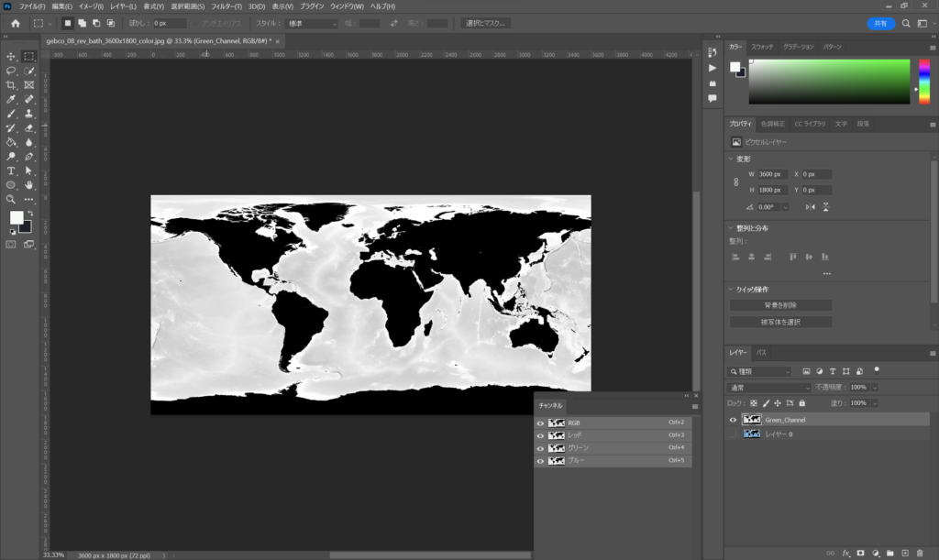Image resolution: width=939 pixels, height=560 pixels.
Task: Activate the Zoom tool
Action: [x=11, y=199]
